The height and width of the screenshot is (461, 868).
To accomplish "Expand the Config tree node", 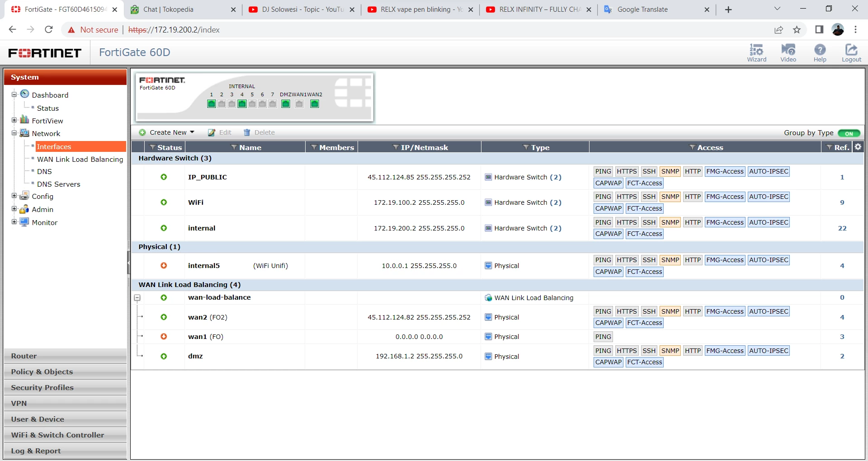I will [x=14, y=196].
